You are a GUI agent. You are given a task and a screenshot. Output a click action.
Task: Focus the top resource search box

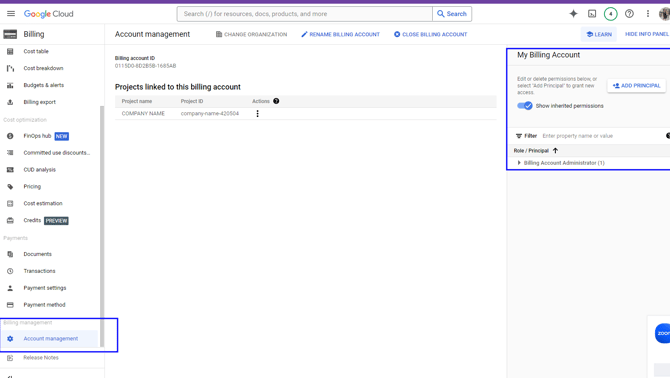click(x=305, y=14)
